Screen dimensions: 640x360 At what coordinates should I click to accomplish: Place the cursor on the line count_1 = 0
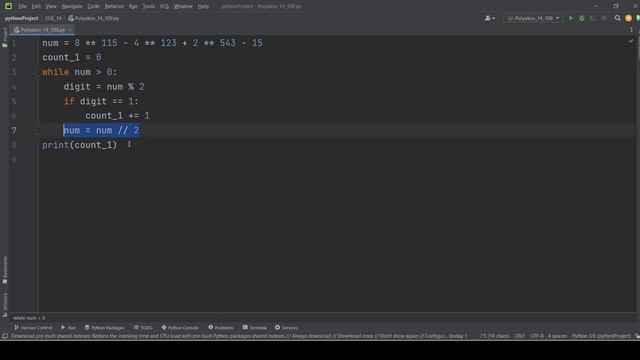72,58
